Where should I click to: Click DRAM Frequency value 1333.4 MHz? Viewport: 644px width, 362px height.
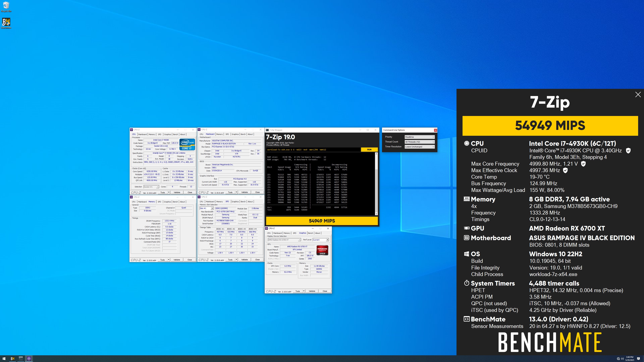coord(170,221)
